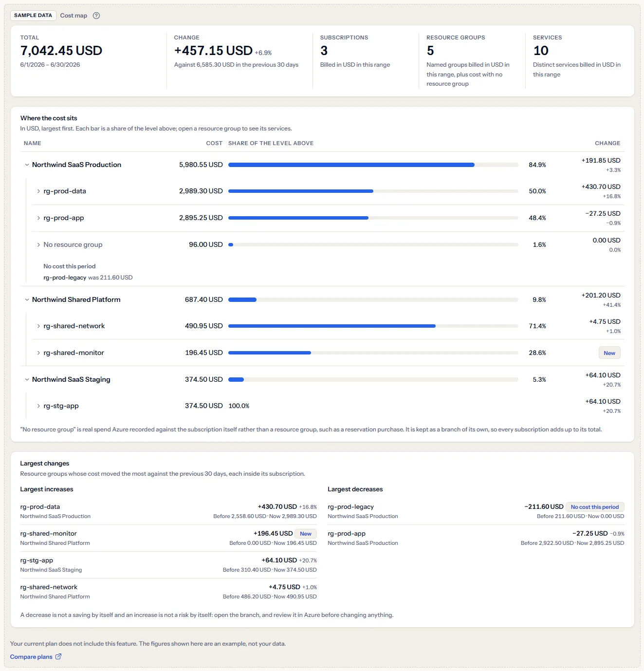Click the 100.0% share for rg-stg-app

239,406
